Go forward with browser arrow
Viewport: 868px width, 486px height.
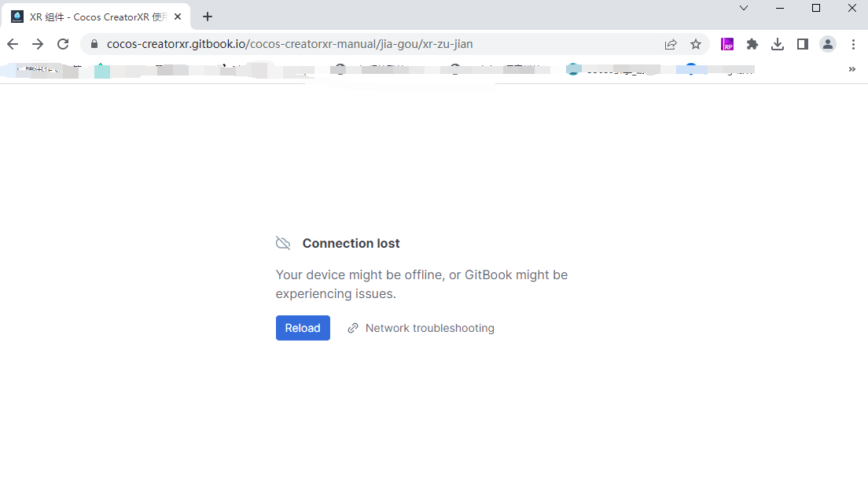click(x=38, y=44)
